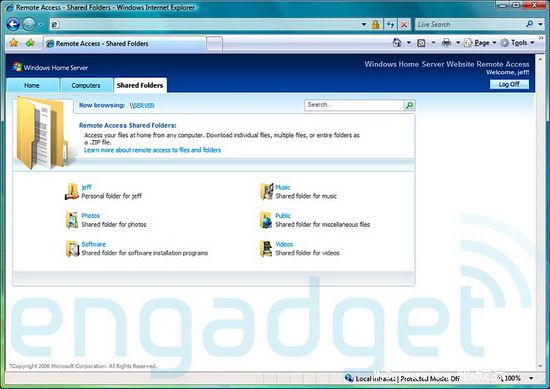Expand the Print options dropdown arrow

click(458, 43)
